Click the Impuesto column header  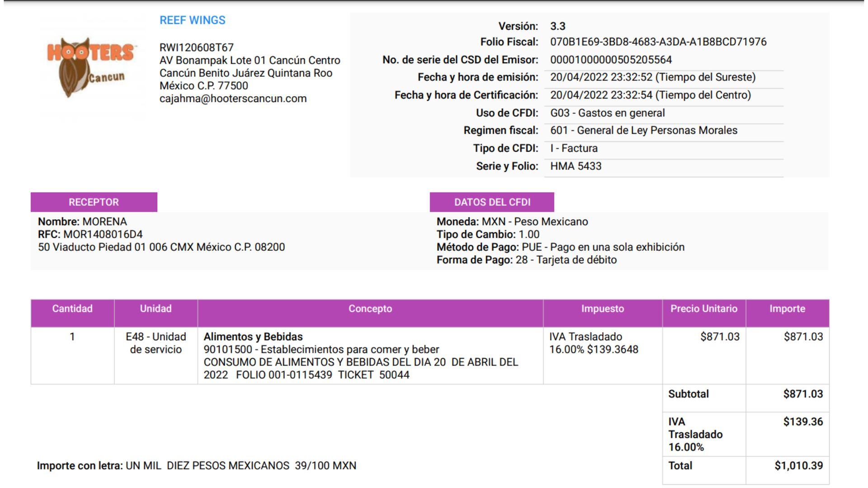602,309
